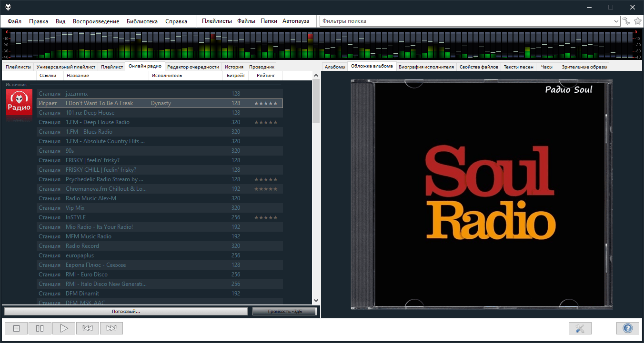Open settings with the wrench and screwdriver icon
The width and height of the screenshot is (644, 343).
click(x=580, y=328)
